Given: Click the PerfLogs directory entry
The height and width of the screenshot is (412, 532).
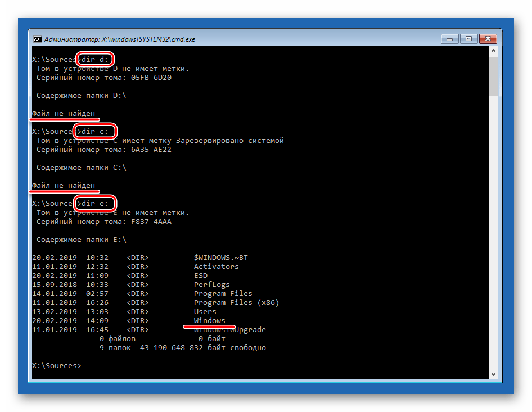Looking at the screenshot, I should click(x=211, y=285).
